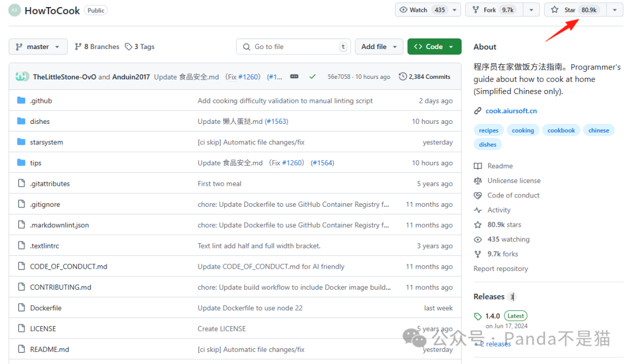
Task: Open commit hash 56e7058
Action: click(x=339, y=77)
